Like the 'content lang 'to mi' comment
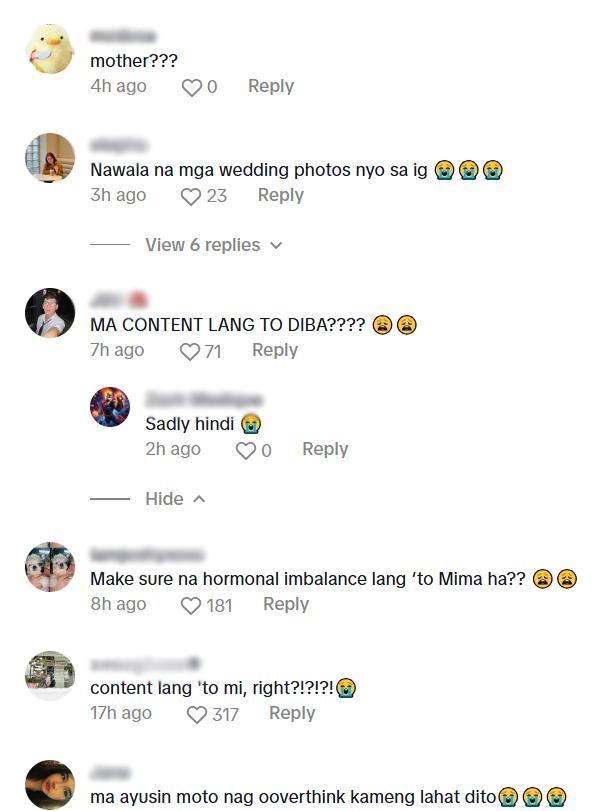This screenshot has height=811, width=606. [196, 715]
